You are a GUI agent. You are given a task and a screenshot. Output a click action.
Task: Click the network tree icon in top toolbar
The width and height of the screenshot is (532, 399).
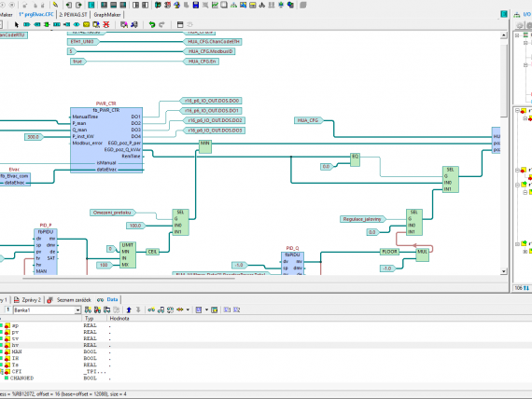point(233,5)
